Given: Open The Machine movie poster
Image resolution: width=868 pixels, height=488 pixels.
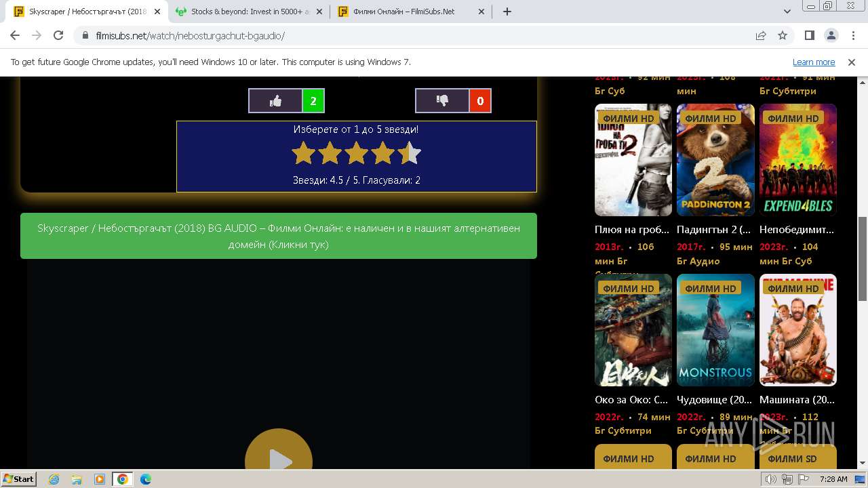Looking at the screenshot, I should (x=798, y=330).
